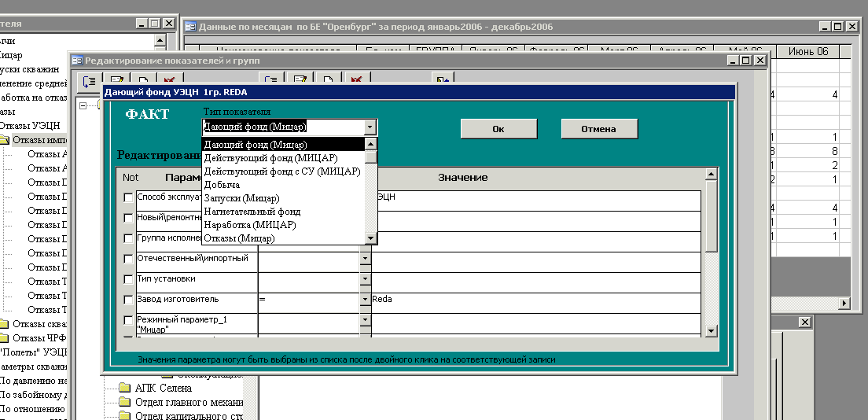Click the 'Значение' column header
Viewport: 868px width, 420px height.
pyautogui.click(x=463, y=177)
